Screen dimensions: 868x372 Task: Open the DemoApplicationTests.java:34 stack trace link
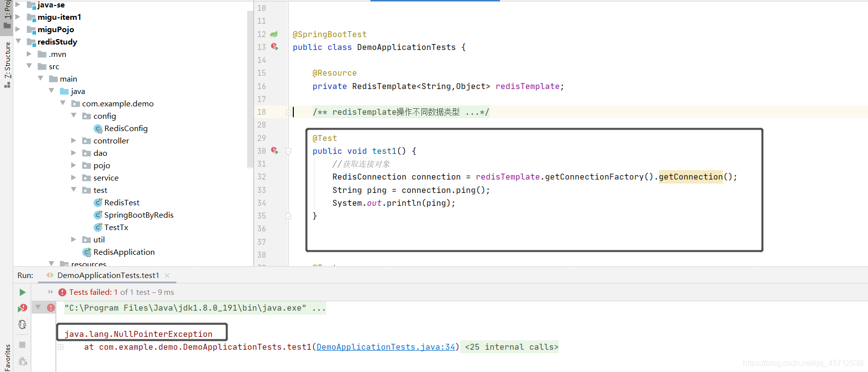pos(386,347)
